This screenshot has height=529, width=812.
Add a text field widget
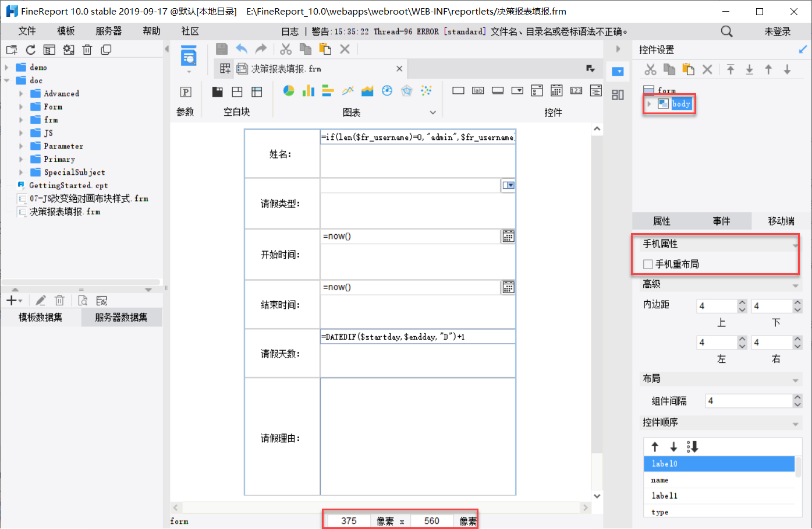click(459, 90)
